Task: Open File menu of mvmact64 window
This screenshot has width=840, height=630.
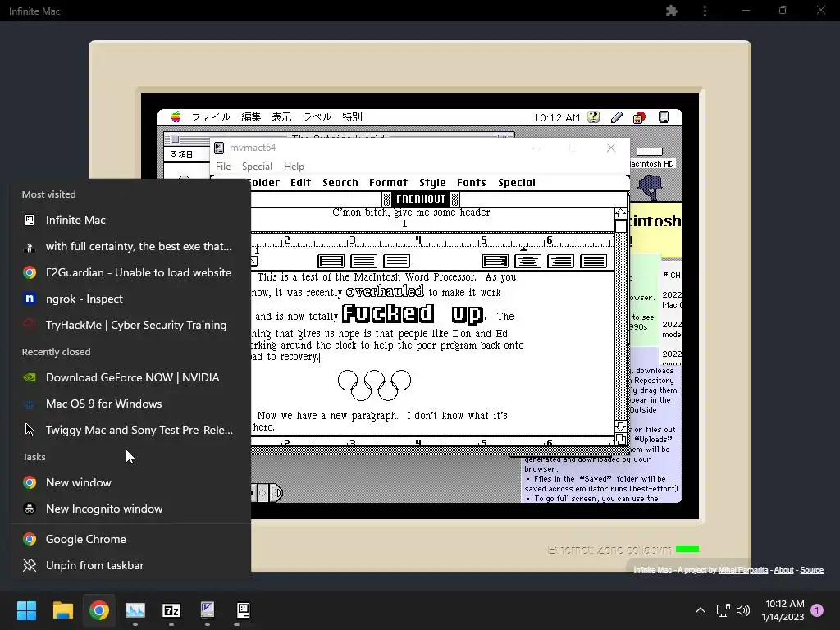Action: pos(223,166)
